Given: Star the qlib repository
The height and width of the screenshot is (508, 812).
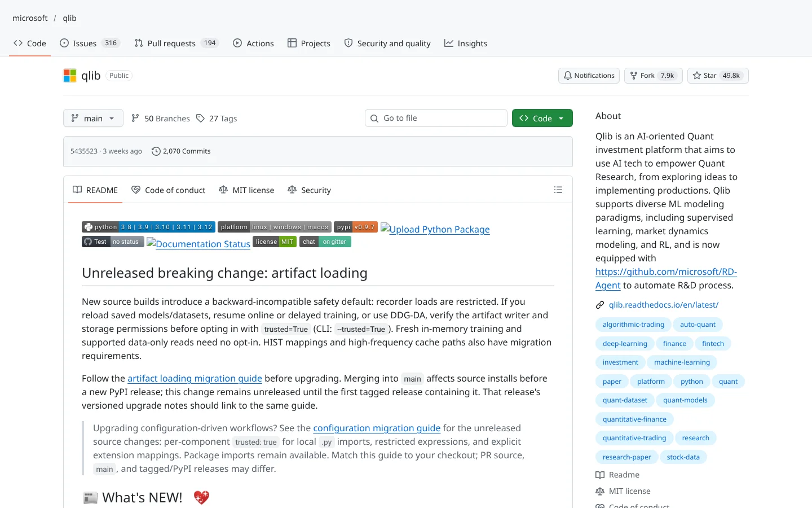Looking at the screenshot, I should 718,76.
